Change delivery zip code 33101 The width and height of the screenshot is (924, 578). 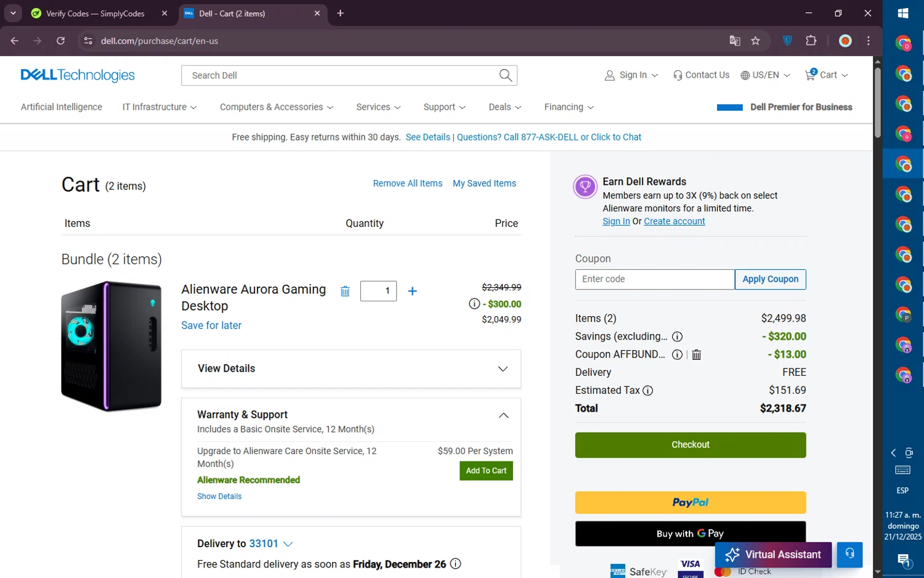(x=270, y=543)
